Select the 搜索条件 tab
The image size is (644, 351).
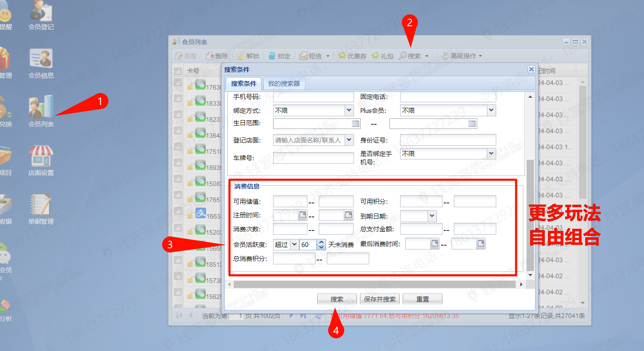243,84
